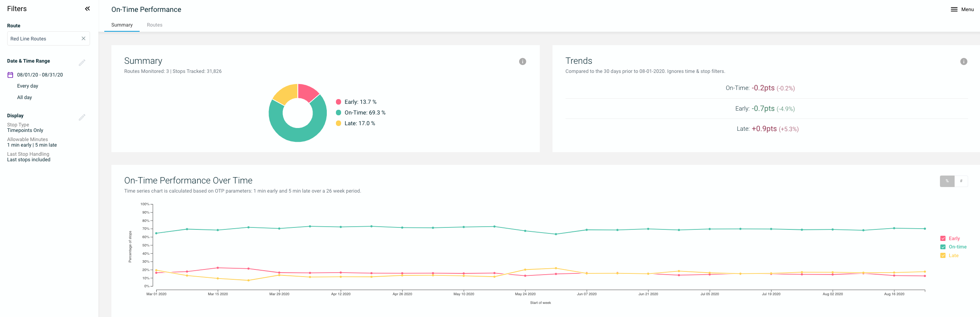Clear the Red Line Routes selection
980x317 pixels.
83,38
